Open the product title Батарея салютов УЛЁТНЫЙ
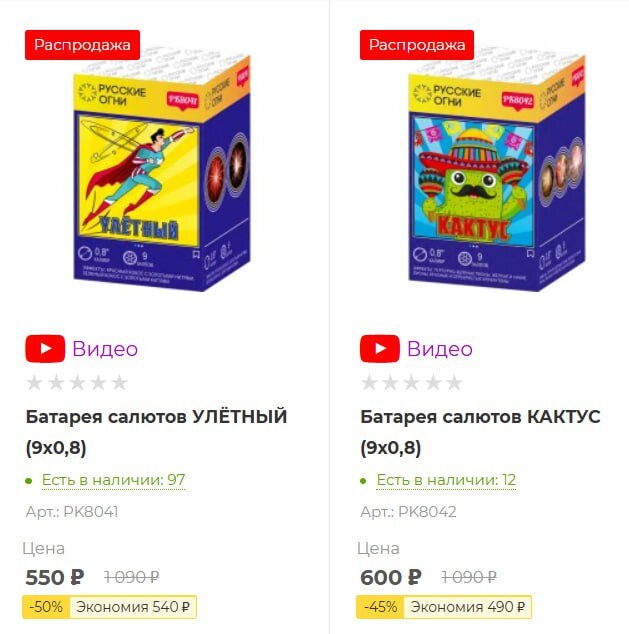Image resolution: width=629 pixels, height=634 pixels. [156, 432]
